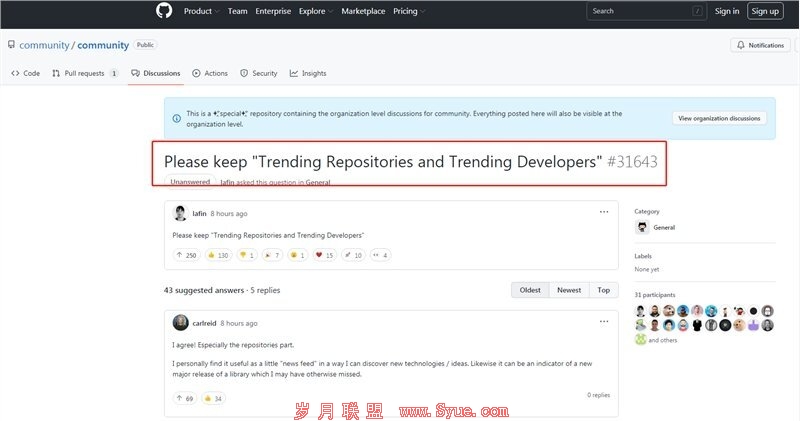Screen dimensions: 800x421
Task: Click the '8 hours ago' timestamp on lafin's post
Action: click(229, 214)
